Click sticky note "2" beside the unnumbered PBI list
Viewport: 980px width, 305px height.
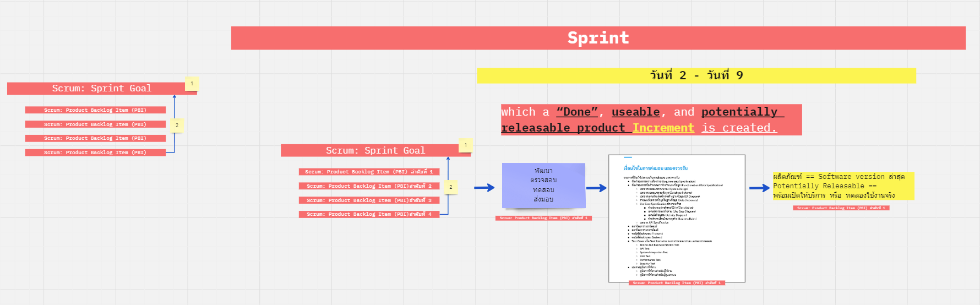point(177,126)
